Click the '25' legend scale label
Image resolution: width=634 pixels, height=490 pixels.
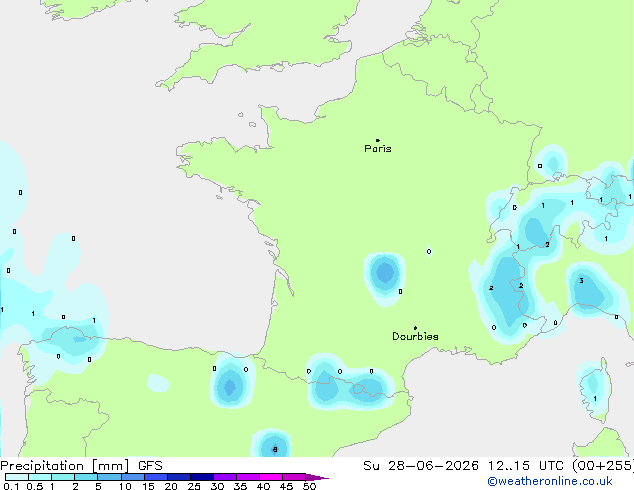pyautogui.click(x=194, y=486)
